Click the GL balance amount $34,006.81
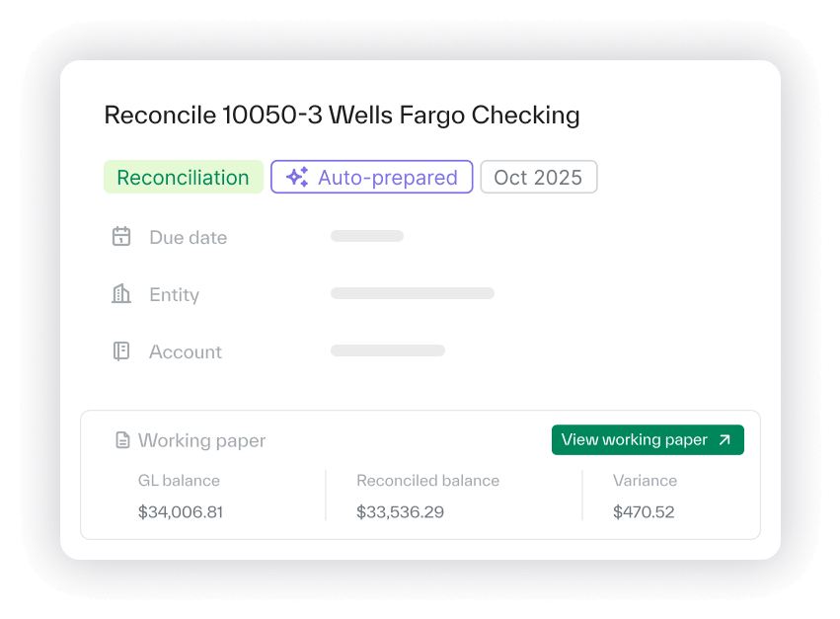840x619 pixels. pos(181,512)
